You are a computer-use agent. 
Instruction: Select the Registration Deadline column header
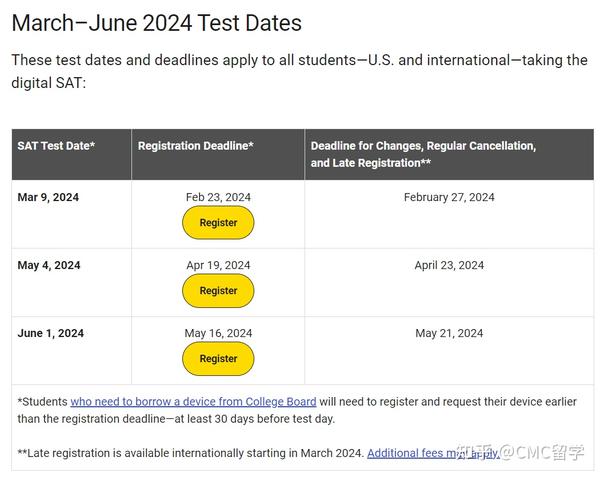pyautogui.click(x=196, y=146)
